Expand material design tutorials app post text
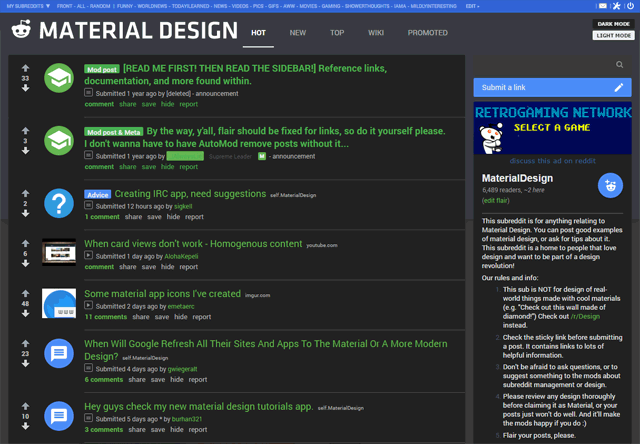Image resolution: width=640 pixels, height=444 pixels. point(88,418)
